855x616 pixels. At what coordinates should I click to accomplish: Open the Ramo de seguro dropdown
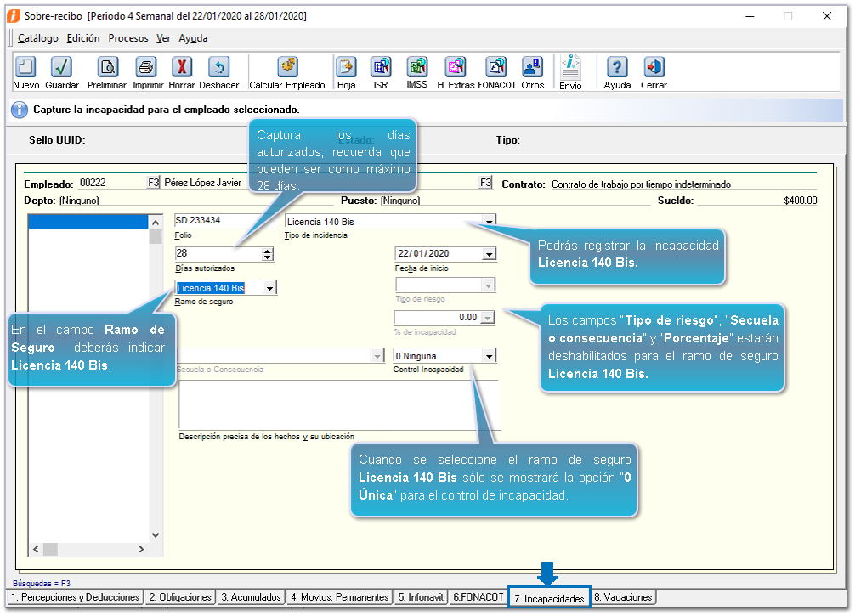pos(269,288)
